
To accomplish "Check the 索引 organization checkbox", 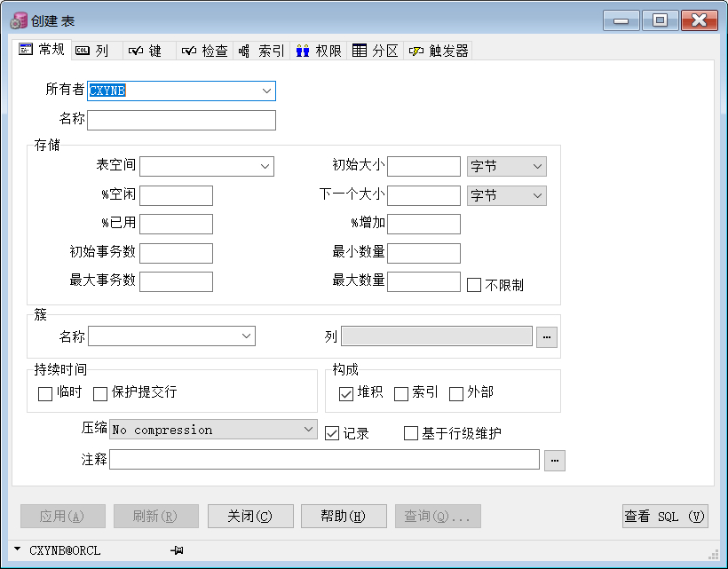I will coord(401,393).
